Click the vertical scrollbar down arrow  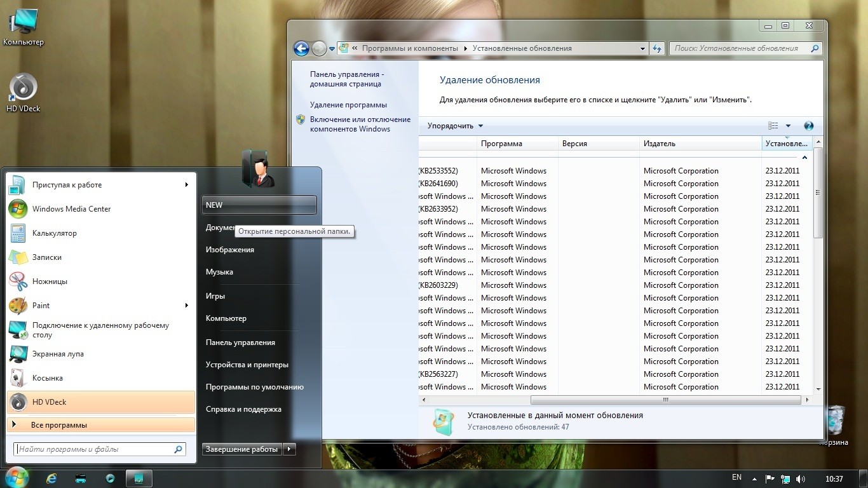818,389
